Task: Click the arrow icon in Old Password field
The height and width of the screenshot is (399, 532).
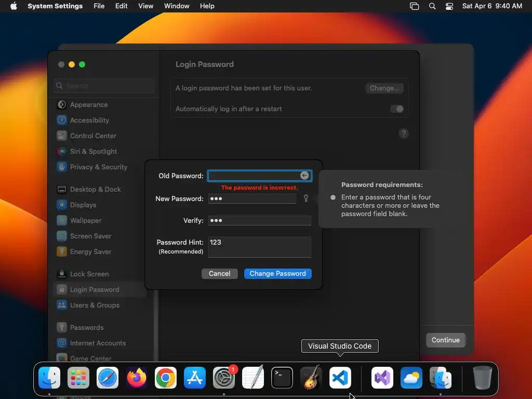Action: 304,176
